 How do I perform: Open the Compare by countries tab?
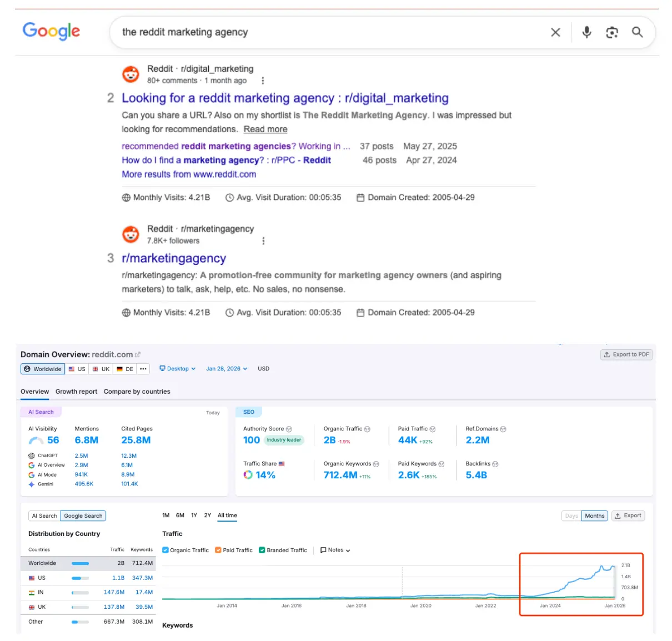coord(137,392)
